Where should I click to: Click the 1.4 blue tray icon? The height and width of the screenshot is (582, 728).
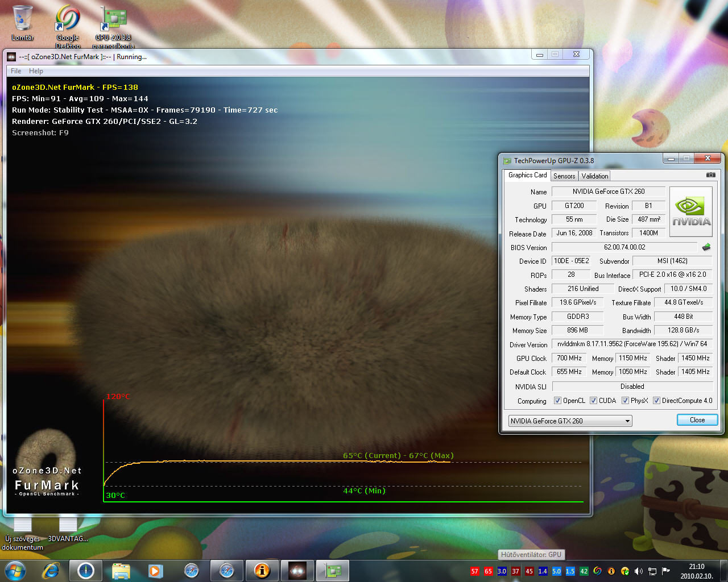[543, 571]
